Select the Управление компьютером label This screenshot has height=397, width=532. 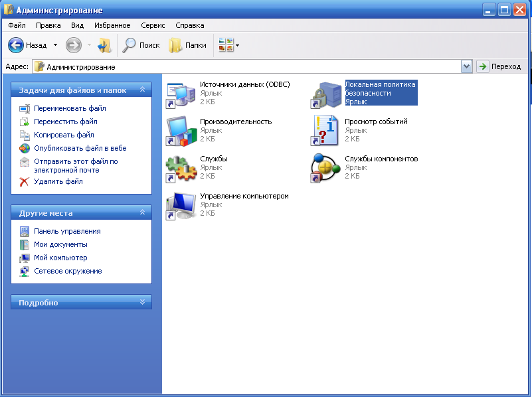[244, 196]
